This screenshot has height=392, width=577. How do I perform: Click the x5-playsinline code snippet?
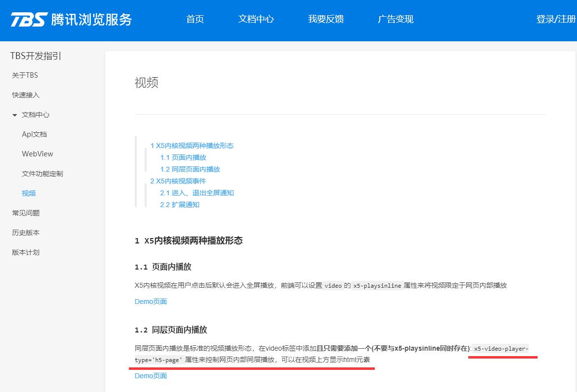pos(377,286)
